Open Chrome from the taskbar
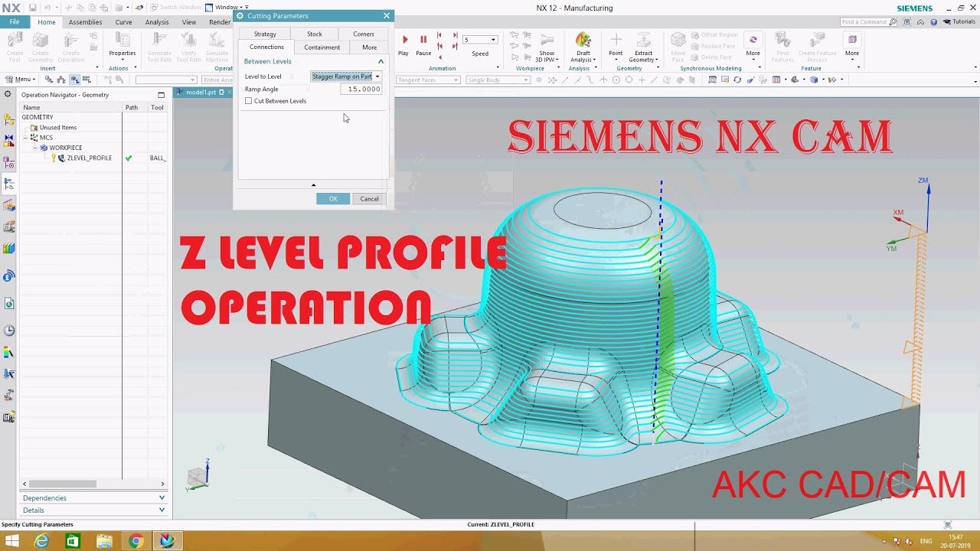 [x=136, y=541]
